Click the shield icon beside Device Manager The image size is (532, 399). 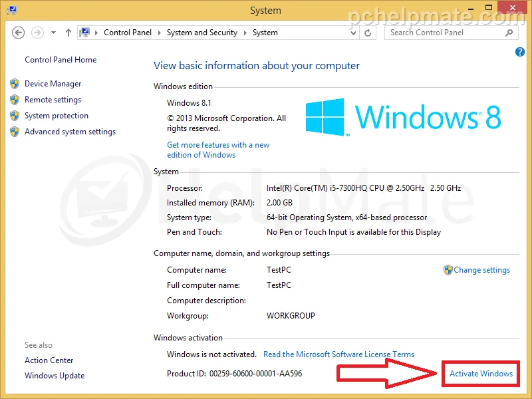[15, 84]
